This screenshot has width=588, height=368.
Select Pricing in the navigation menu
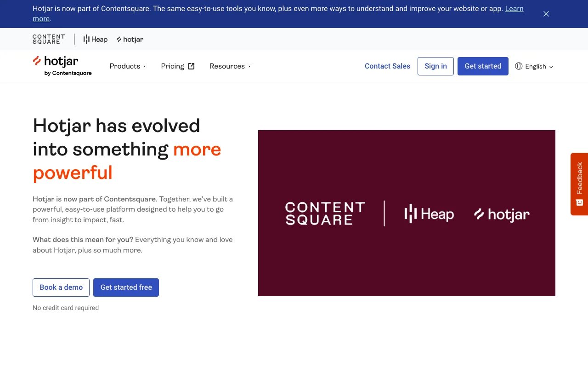pyautogui.click(x=172, y=66)
